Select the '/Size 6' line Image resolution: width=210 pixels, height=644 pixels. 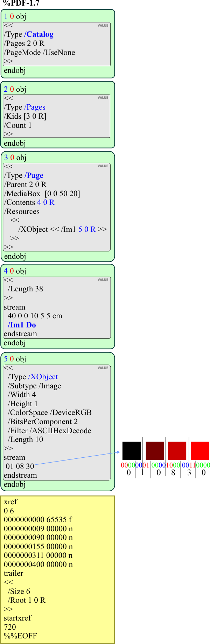[19, 591]
